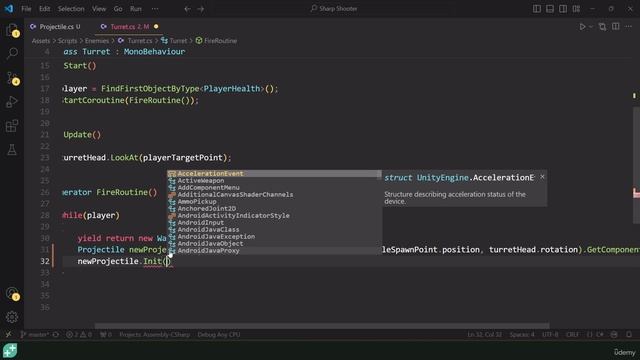640x360 pixels.
Task: Choose AccelerationEvent suggestion
Action: coord(274,173)
